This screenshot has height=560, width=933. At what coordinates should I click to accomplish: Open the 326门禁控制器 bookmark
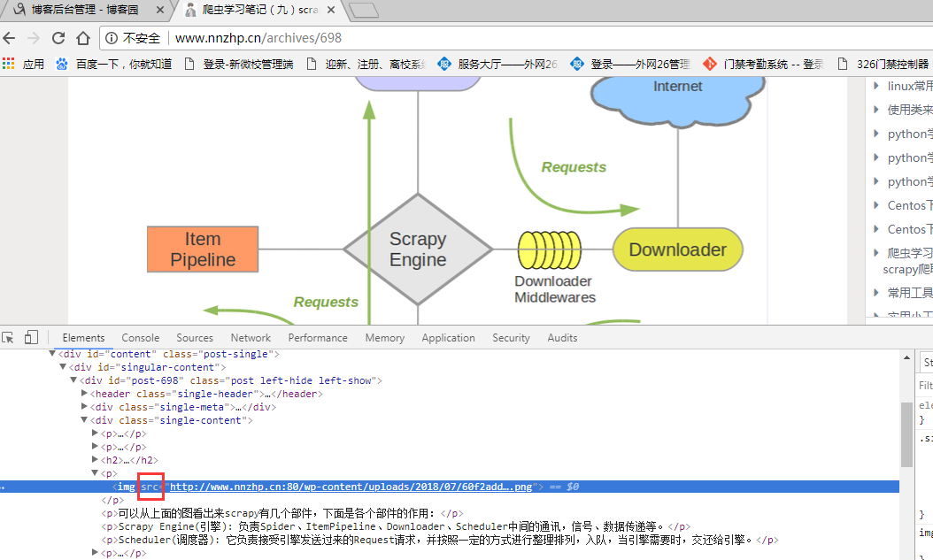point(883,65)
